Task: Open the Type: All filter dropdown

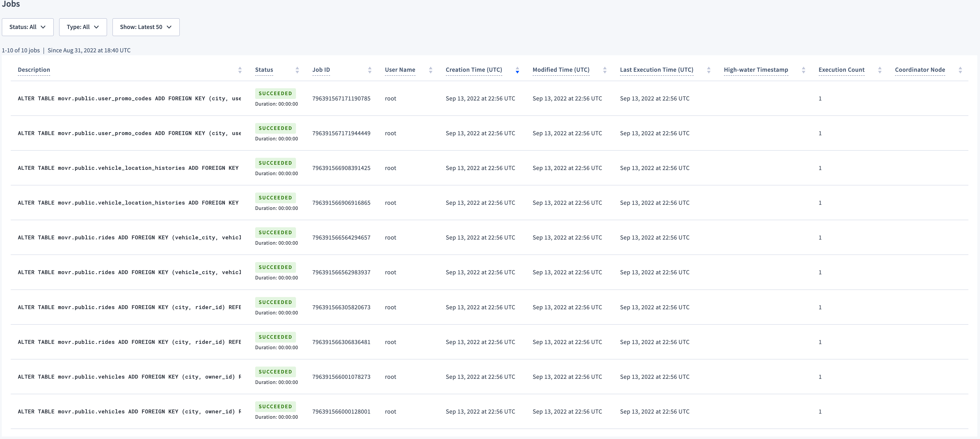Action: pos(83,27)
